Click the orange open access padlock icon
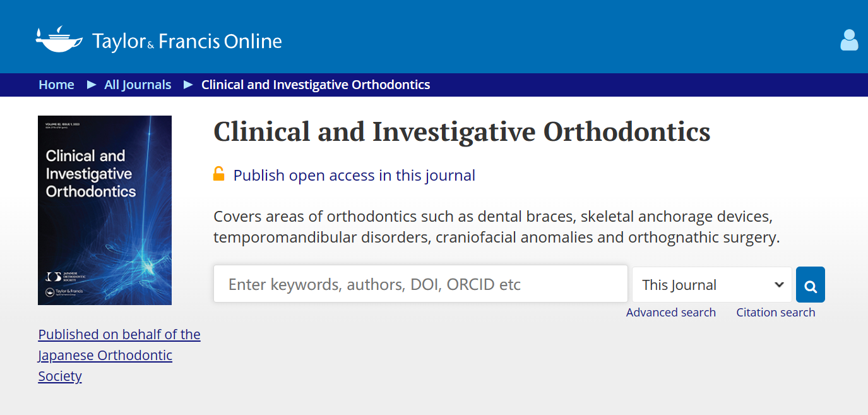Screen dimensions: 868x415 (219, 174)
